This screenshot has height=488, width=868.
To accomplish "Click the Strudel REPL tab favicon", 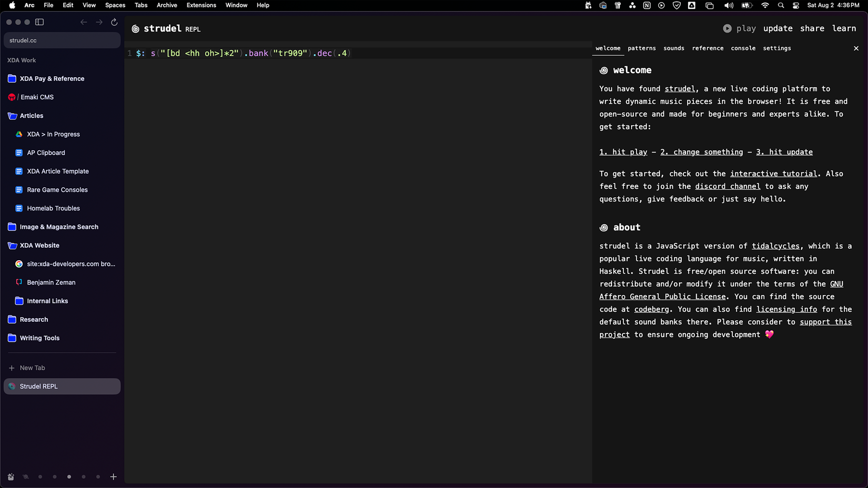I will point(12,387).
